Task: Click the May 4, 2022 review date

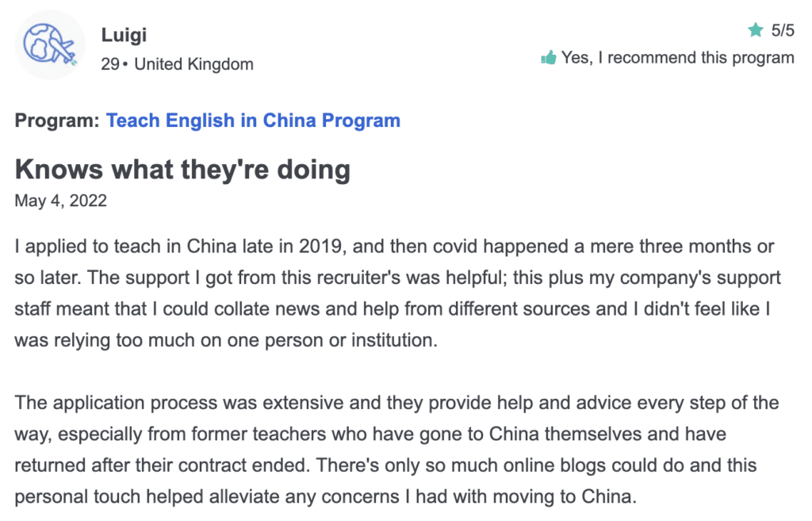Action: point(60,201)
